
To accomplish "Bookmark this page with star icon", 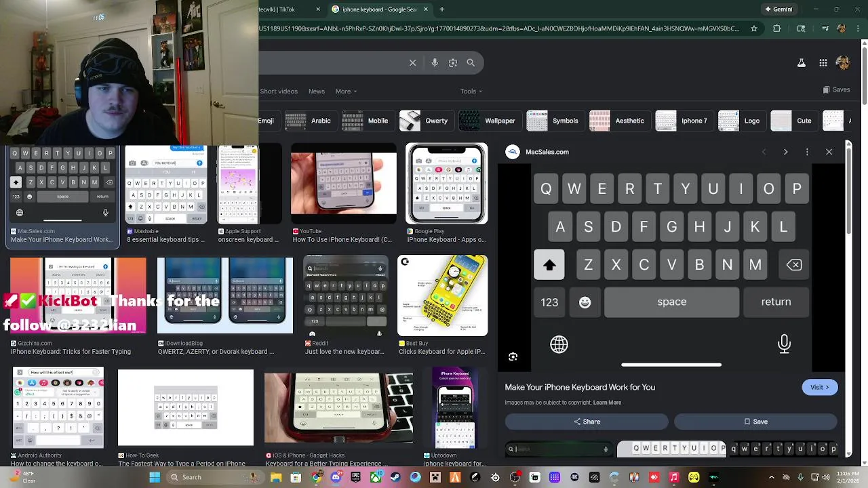I will pyautogui.click(x=753, y=28).
